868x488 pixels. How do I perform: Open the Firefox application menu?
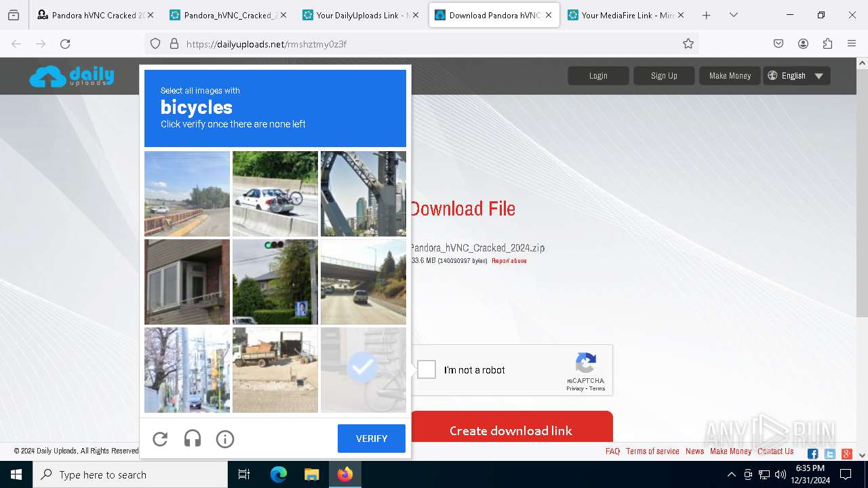click(x=852, y=43)
